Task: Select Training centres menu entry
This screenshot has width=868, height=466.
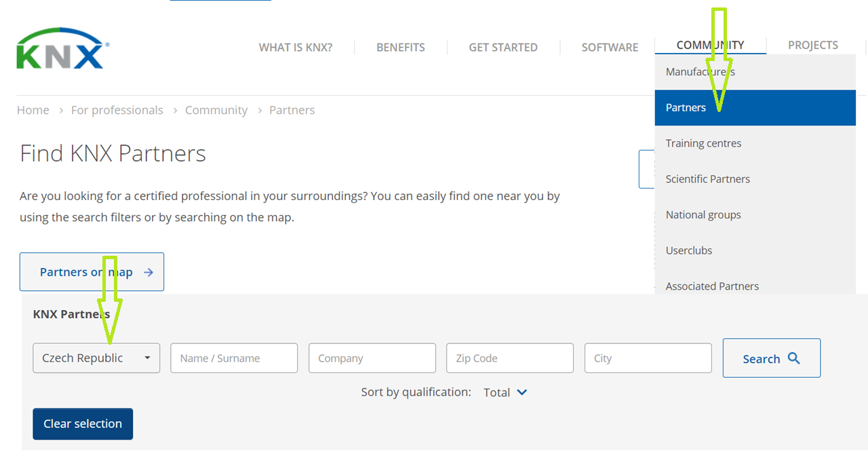Action: 755,143
